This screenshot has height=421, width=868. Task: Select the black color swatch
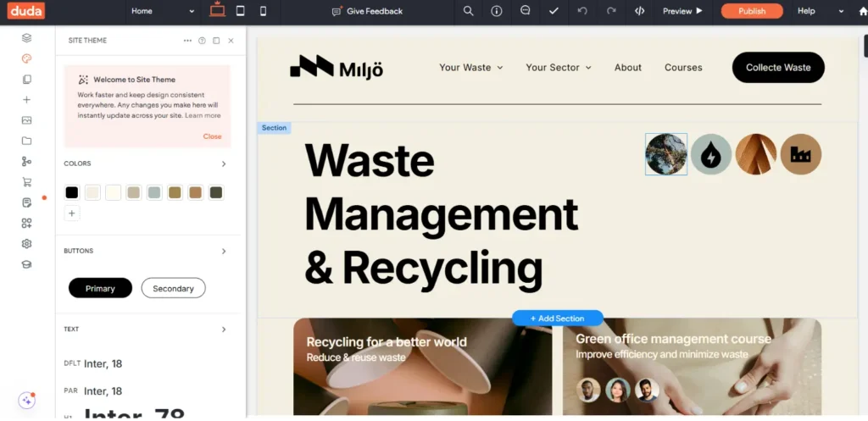(72, 193)
